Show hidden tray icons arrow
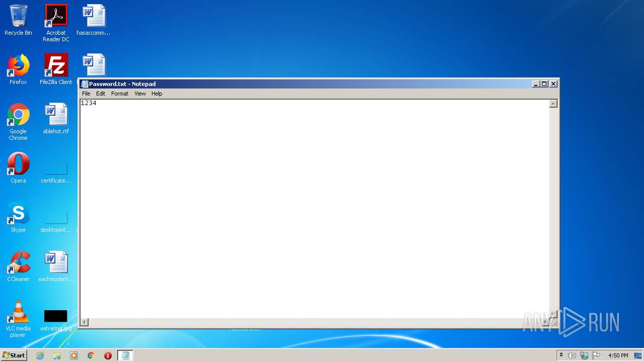This screenshot has height=362, width=644. click(561, 355)
